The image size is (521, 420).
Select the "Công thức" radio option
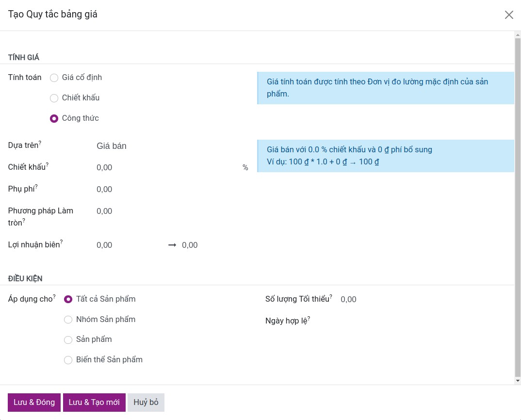point(54,118)
